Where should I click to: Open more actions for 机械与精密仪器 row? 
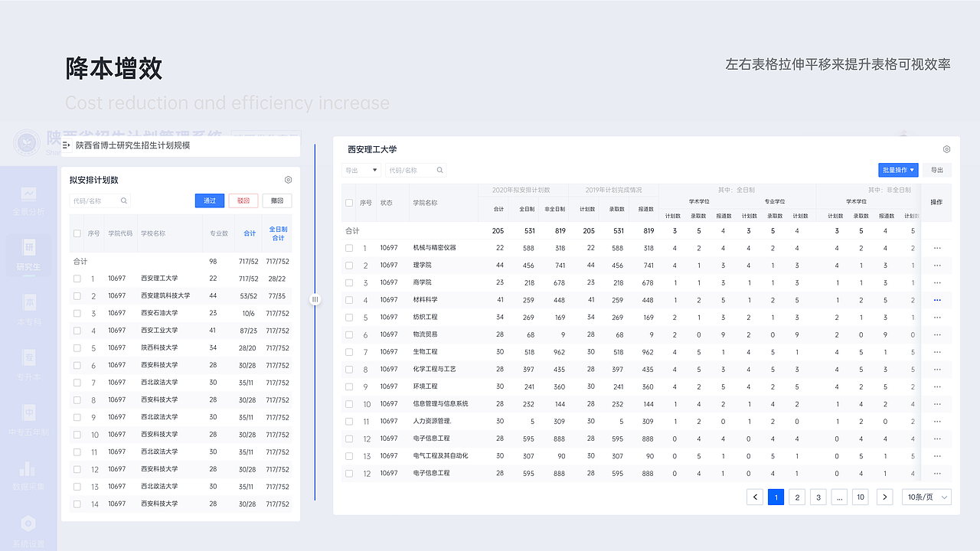point(937,248)
